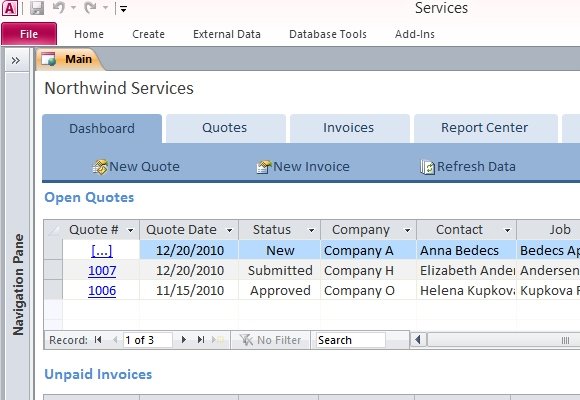Switch to the Invoices tab
Screen dimensions: 580x400
pos(349,128)
